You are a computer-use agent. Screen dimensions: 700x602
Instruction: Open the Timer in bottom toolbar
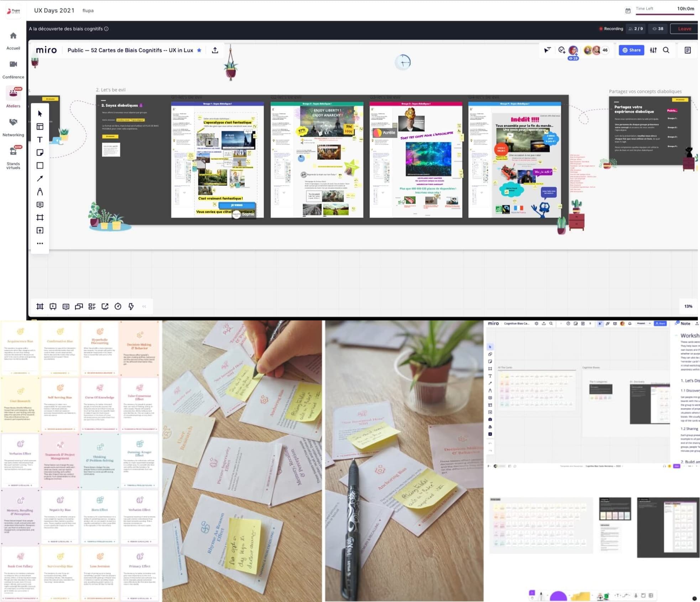click(118, 307)
